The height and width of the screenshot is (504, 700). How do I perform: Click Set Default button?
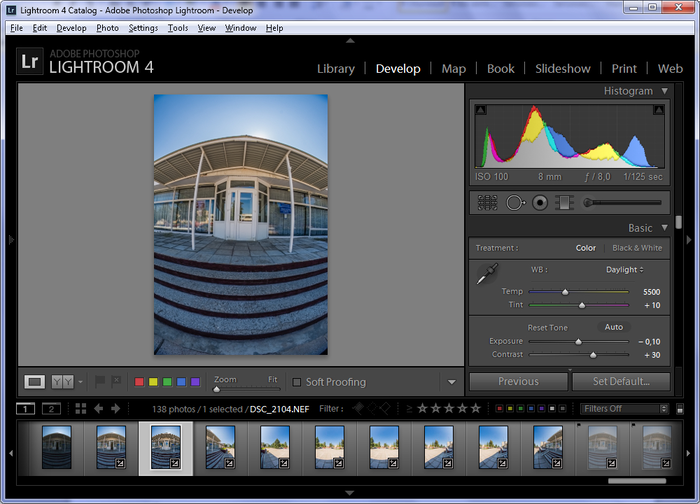pos(621,382)
